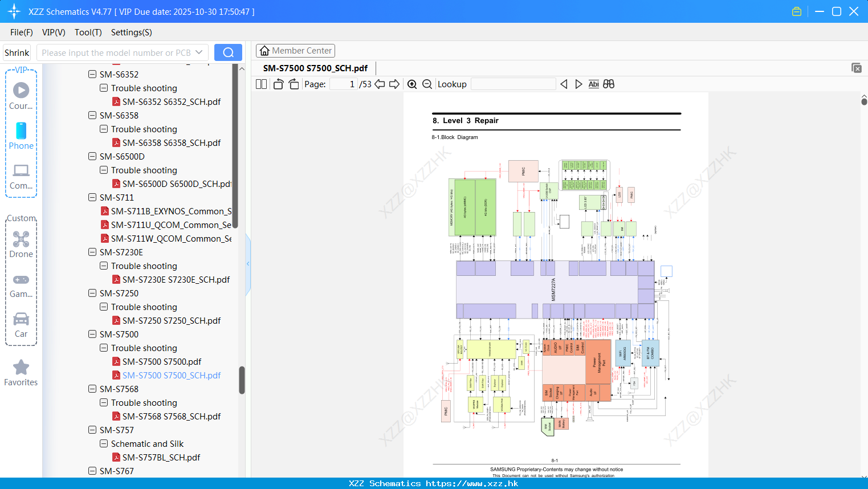Collapse the SM-S711 tree node
The width and height of the screenshot is (868, 489).
[92, 197]
